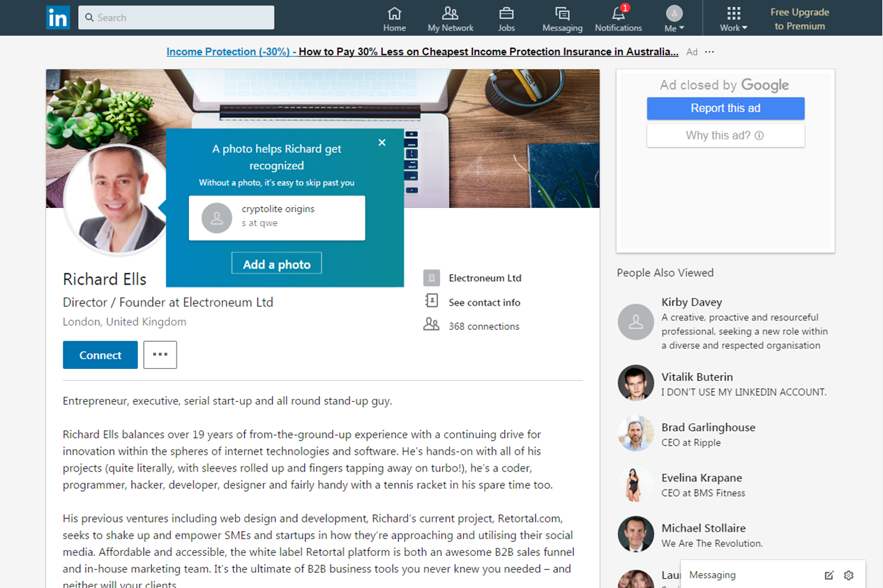Image resolution: width=883 pixels, height=588 pixels.
Task: Click Free Upgrade to Premium link
Action: pos(799,19)
